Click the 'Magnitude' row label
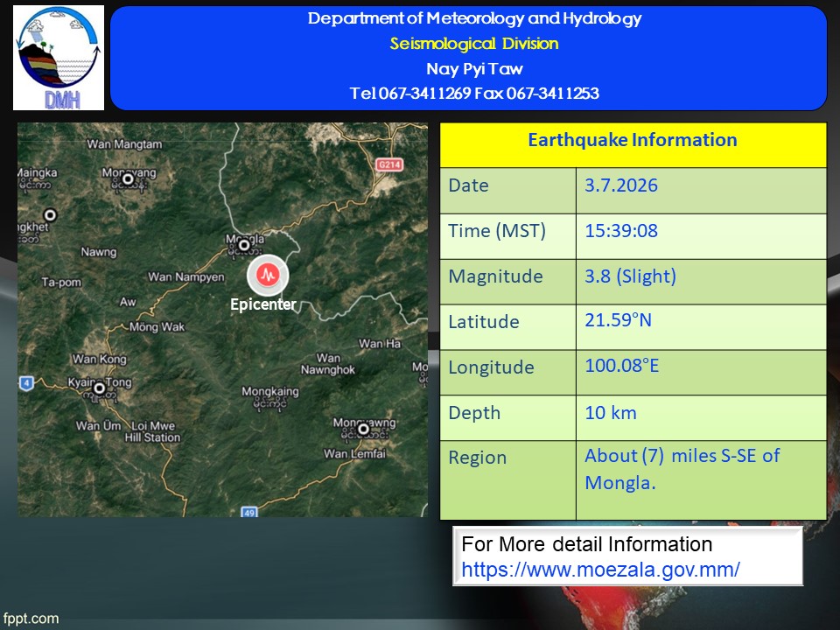The width and height of the screenshot is (840, 630). [495, 276]
